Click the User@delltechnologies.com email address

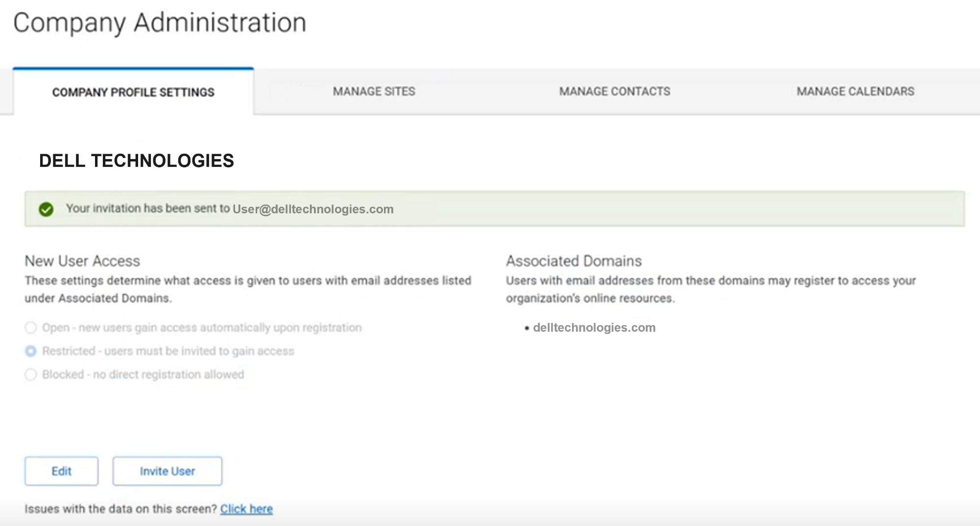click(312, 209)
